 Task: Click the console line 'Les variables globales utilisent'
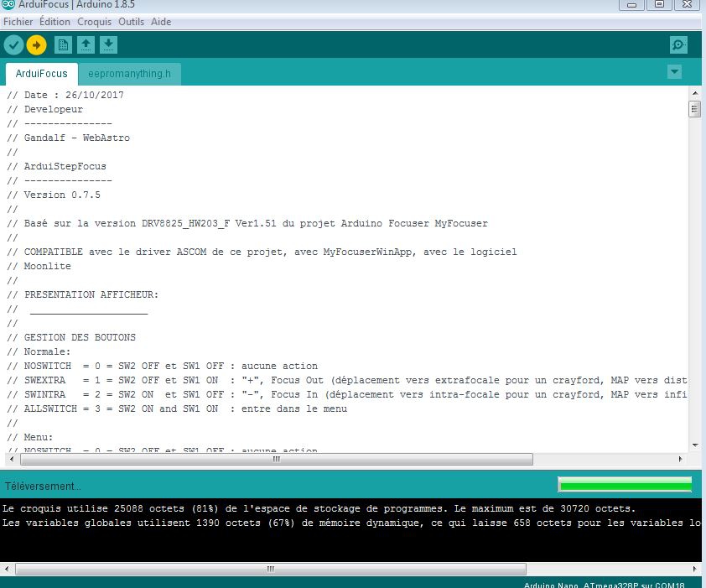(x=351, y=523)
